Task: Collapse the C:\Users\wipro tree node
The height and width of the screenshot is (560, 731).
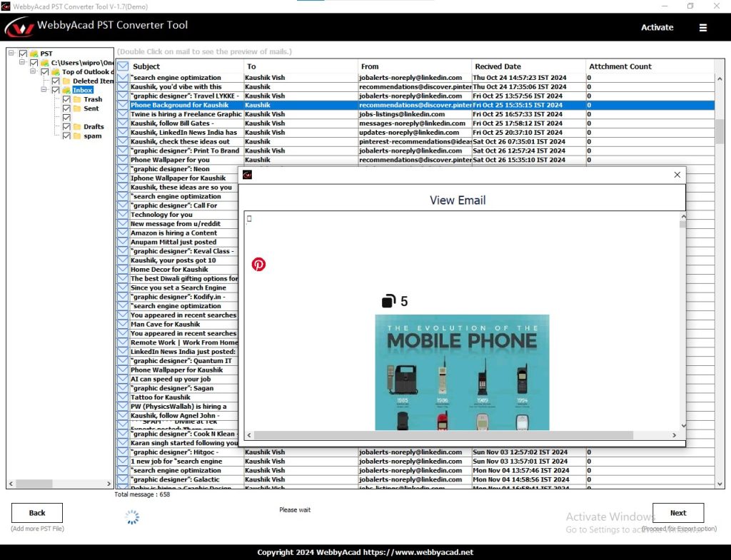Action: [x=22, y=62]
